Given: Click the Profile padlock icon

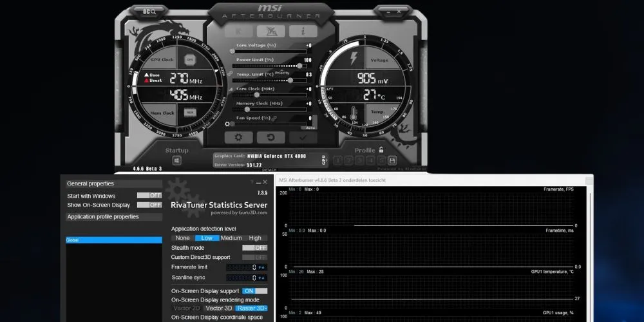Looking at the screenshot, I should click(381, 150).
